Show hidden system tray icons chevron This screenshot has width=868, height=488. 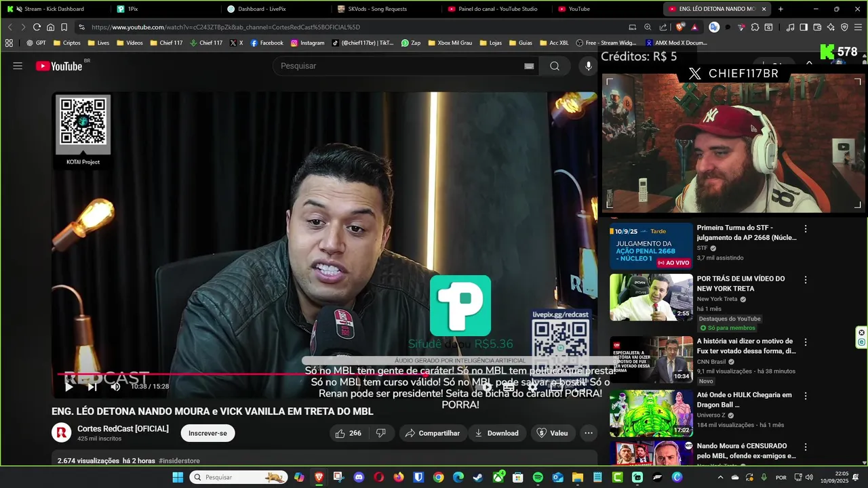[x=721, y=477]
